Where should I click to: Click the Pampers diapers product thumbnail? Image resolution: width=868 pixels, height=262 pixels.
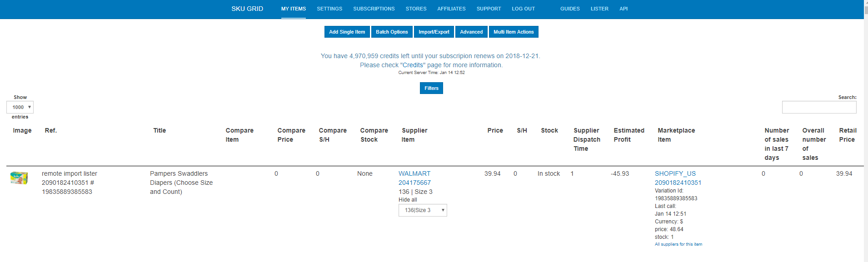(x=19, y=178)
